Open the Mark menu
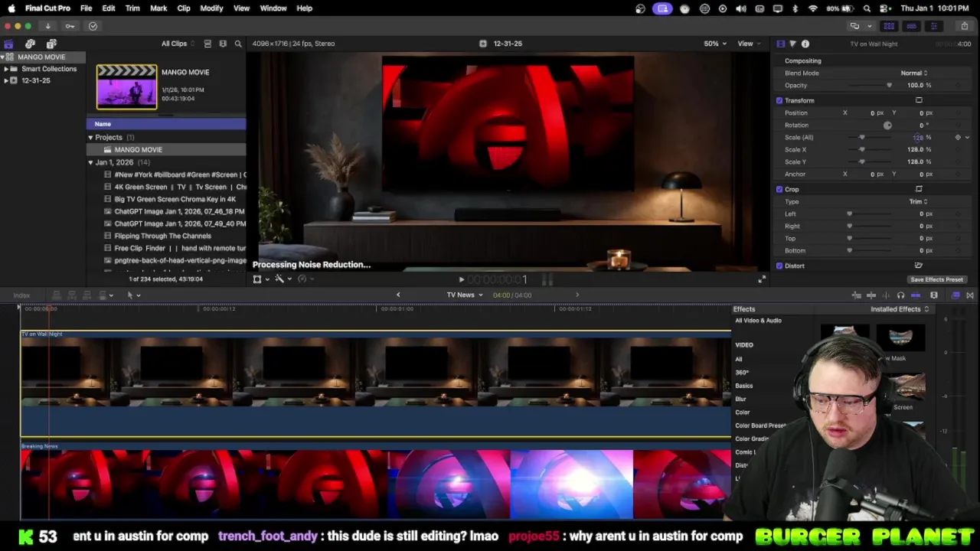Screen dimensions: 980x551 coord(158,8)
